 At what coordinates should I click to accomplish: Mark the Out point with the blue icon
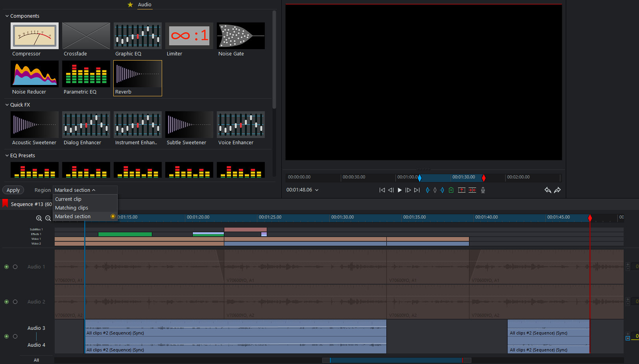pyautogui.click(x=442, y=190)
